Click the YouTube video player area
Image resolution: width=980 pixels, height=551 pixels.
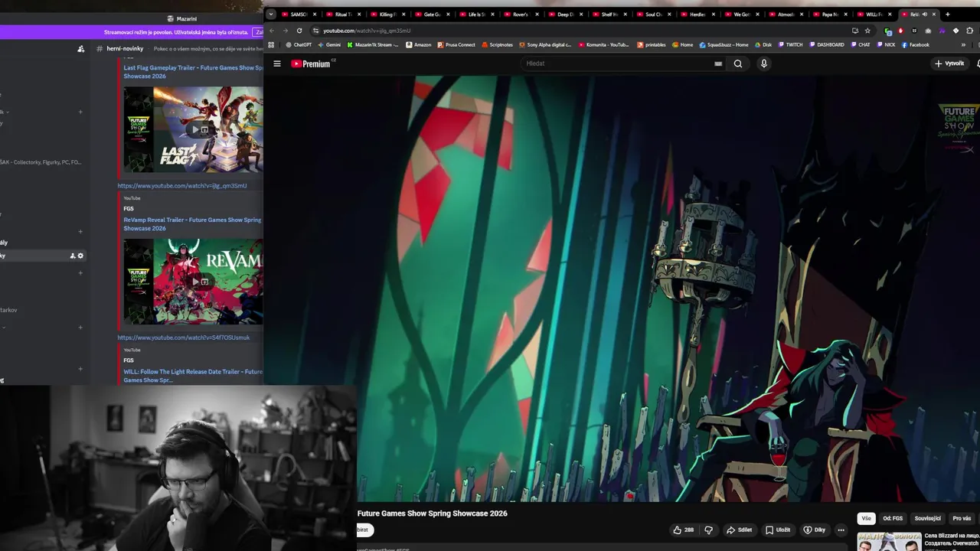(x=620, y=289)
